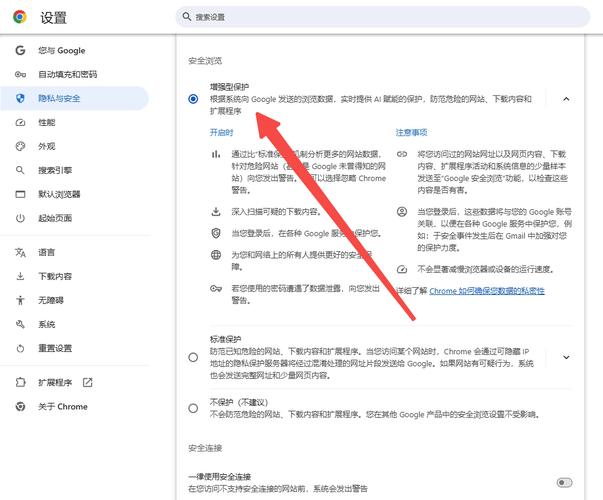The width and height of the screenshot is (603, 500).
Task: Click the 安全连接 section heading
Action: coord(205,448)
